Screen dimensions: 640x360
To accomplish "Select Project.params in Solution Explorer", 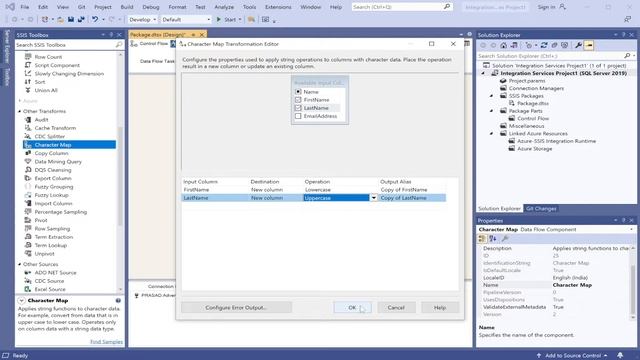I will 527,81.
